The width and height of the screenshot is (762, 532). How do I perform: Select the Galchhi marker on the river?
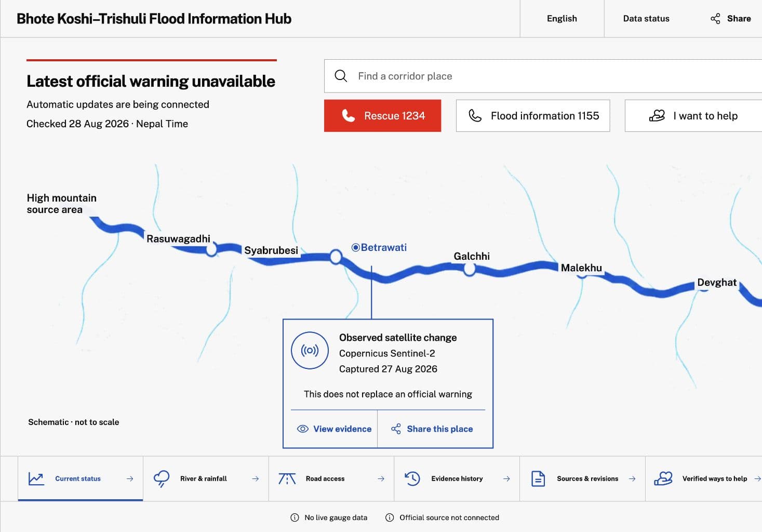(470, 269)
